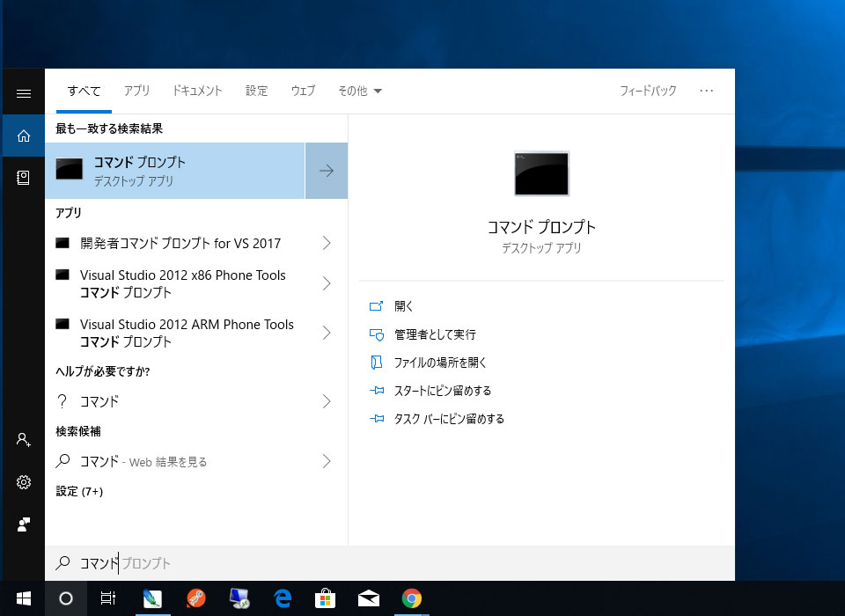The width and height of the screenshot is (845, 616).
Task: Click the large コマンド プロンプト preview icon
Action: pyautogui.click(x=541, y=173)
